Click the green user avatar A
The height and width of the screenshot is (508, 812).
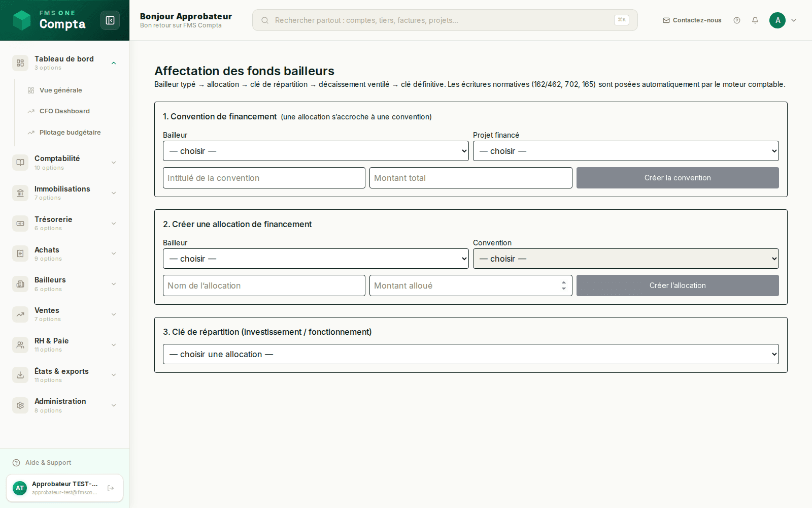point(777,20)
